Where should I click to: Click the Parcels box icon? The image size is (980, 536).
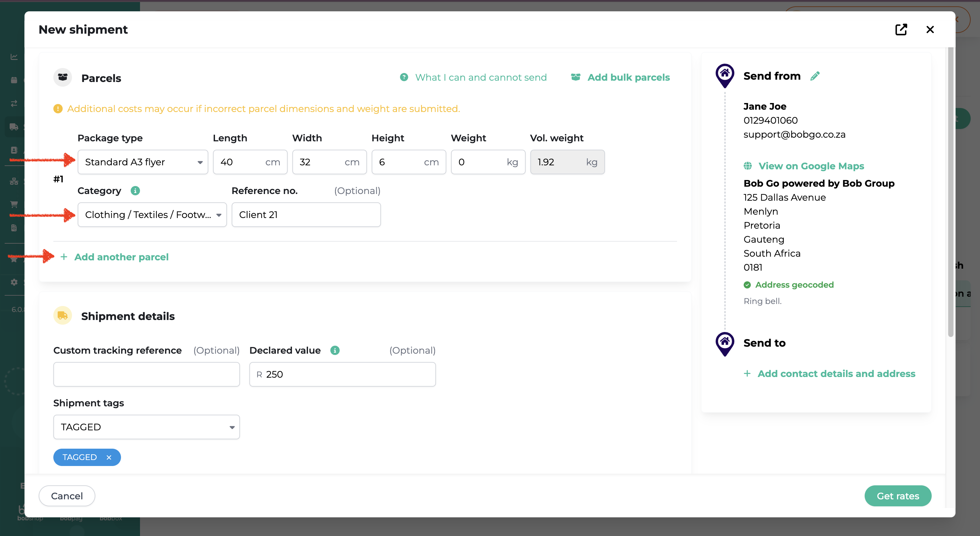click(x=62, y=77)
